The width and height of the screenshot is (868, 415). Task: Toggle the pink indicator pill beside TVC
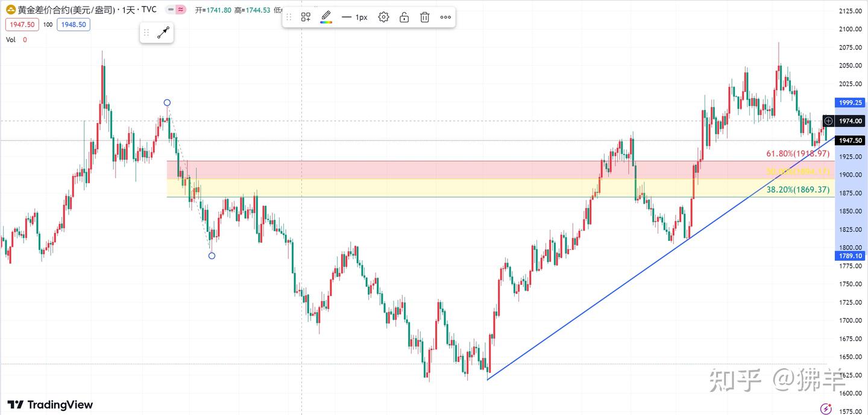[181, 10]
